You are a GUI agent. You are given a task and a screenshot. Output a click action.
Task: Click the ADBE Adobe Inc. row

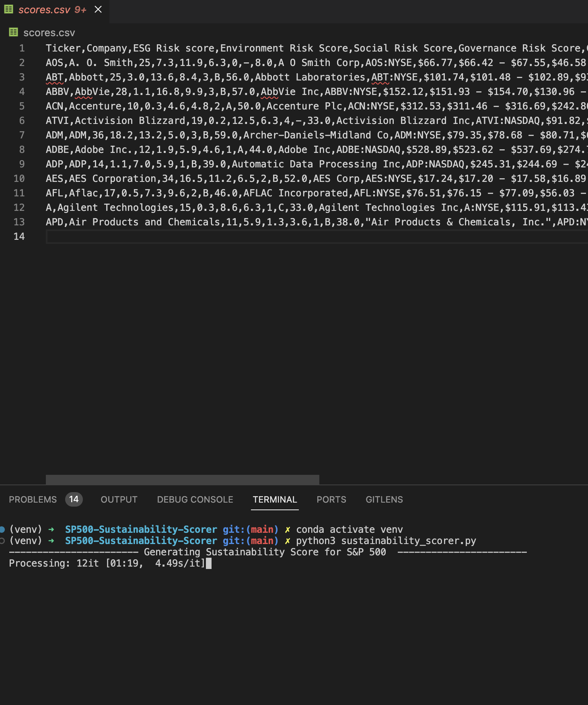[x=317, y=150]
